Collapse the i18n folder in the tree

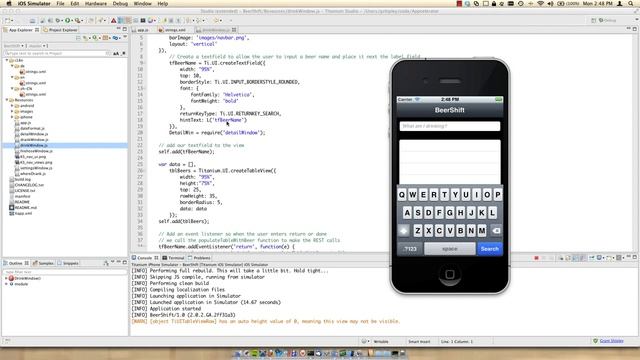click(x=7, y=60)
